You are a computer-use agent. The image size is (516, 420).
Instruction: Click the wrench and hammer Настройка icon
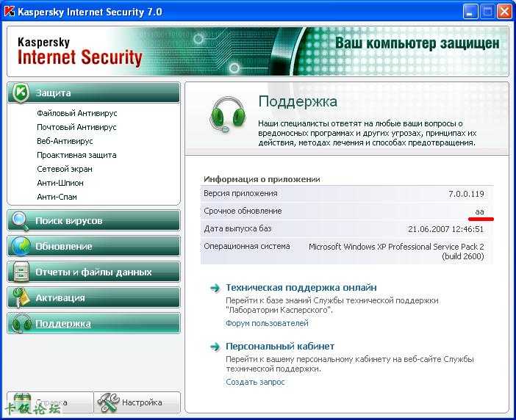point(108,402)
